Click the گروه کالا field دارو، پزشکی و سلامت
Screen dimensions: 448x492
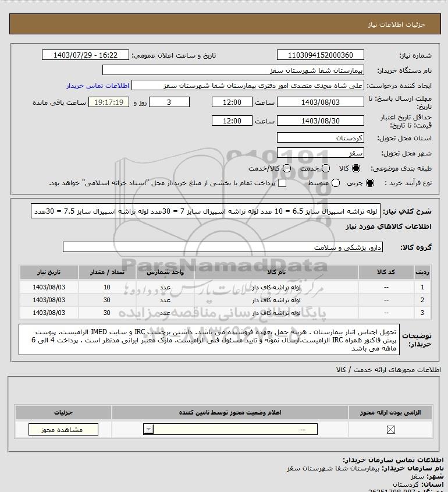(223, 247)
